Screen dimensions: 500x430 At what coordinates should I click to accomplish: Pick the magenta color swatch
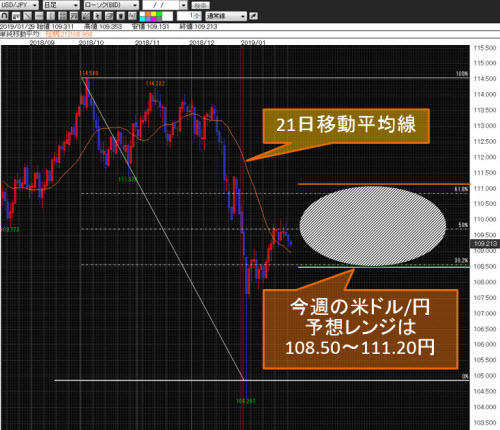pos(153,18)
